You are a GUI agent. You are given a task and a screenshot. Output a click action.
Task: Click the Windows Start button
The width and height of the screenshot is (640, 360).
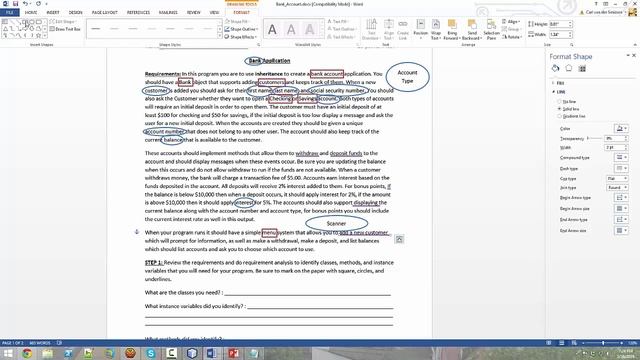[8, 353]
